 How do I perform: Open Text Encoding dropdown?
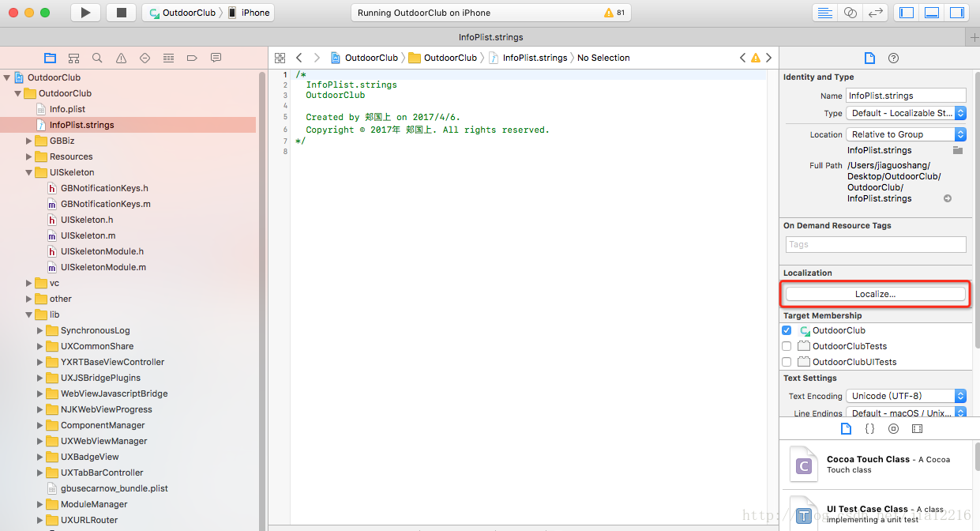click(x=906, y=396)
